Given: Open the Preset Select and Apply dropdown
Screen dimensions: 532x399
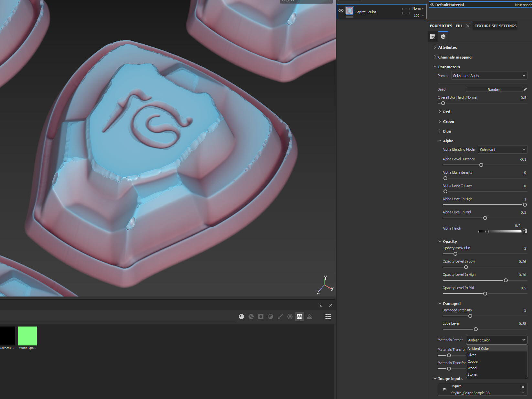Looking at the screenshot, I should (489, 75).
